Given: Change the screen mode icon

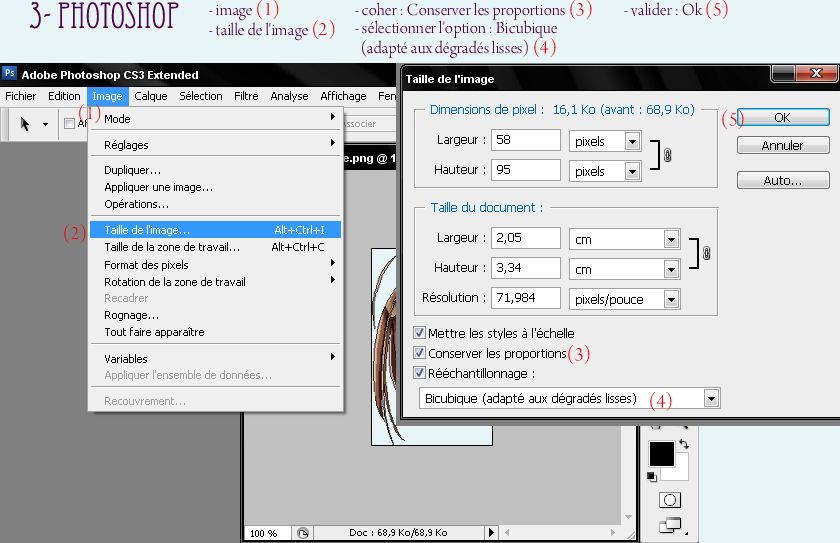Looking at the screenshot, I should [667, 525].
